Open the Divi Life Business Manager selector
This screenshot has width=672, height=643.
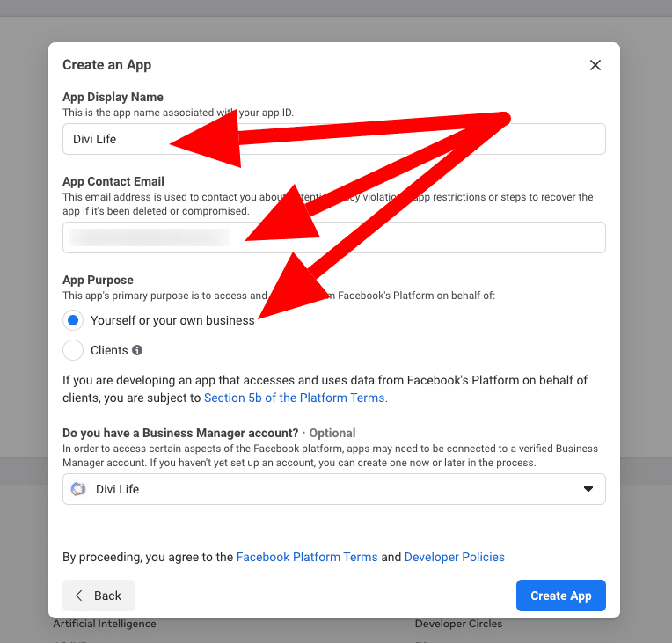click(x=333, y=489)
